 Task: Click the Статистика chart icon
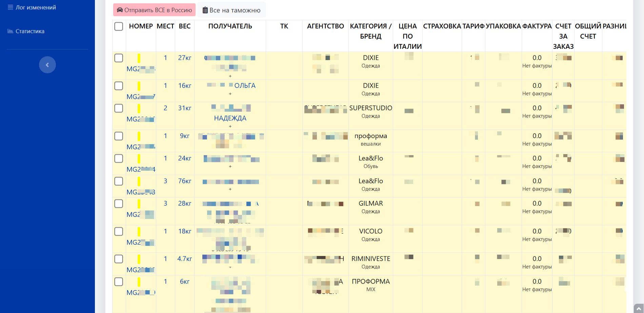11,31
